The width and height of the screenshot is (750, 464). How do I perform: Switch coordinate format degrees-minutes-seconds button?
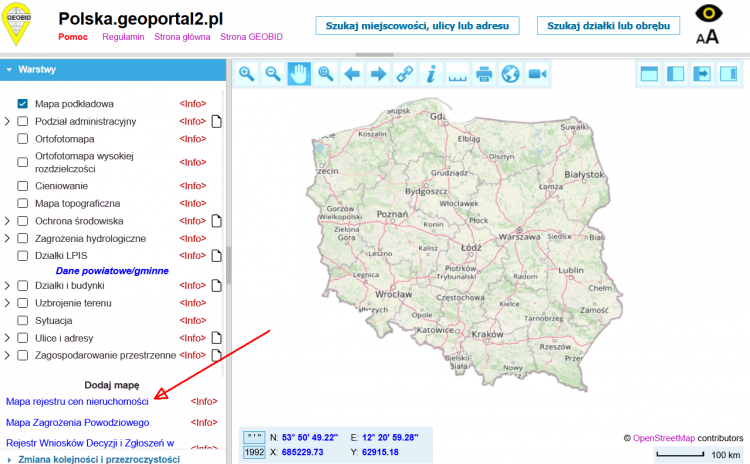click(254, 437)
